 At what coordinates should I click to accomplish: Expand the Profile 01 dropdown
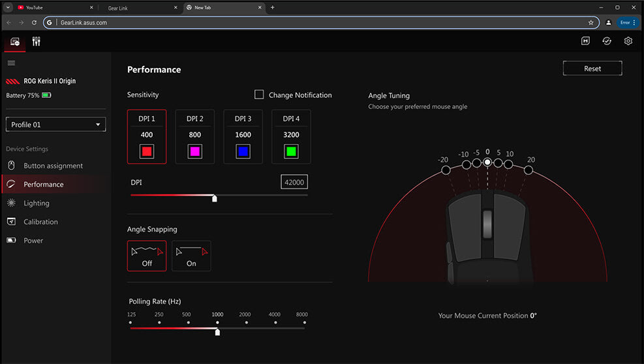pos(55,125)
